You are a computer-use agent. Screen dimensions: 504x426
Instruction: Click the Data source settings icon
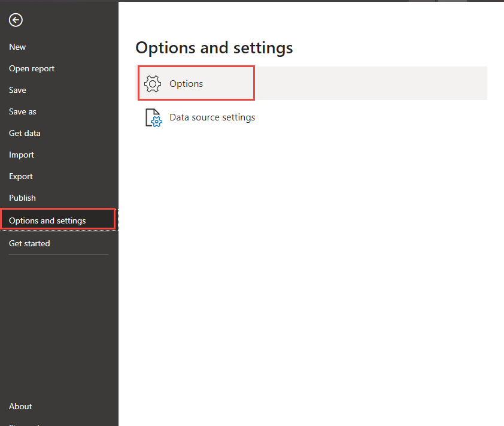[153, 117]
